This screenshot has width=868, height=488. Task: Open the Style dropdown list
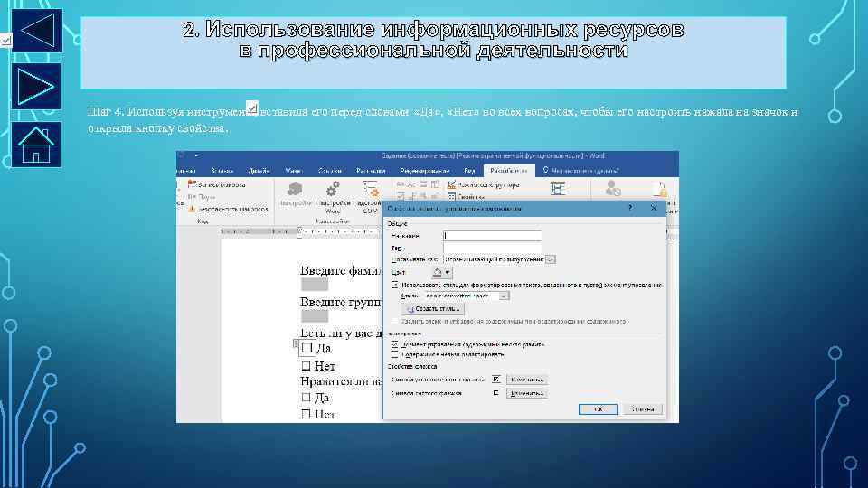(504, 296)
